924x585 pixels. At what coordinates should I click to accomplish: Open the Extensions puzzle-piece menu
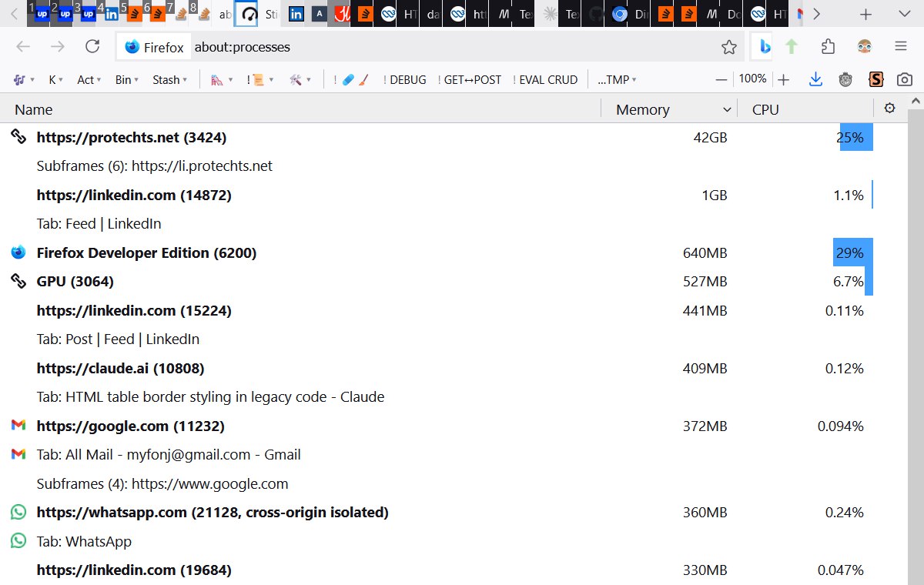click(x=828, y=47)
